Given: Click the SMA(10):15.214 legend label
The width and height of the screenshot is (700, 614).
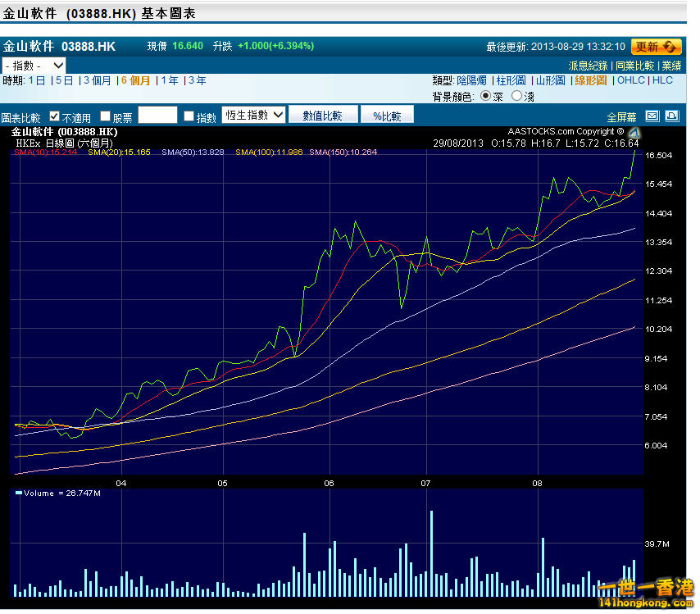Looking at the screenshot, I should point(46,152).
